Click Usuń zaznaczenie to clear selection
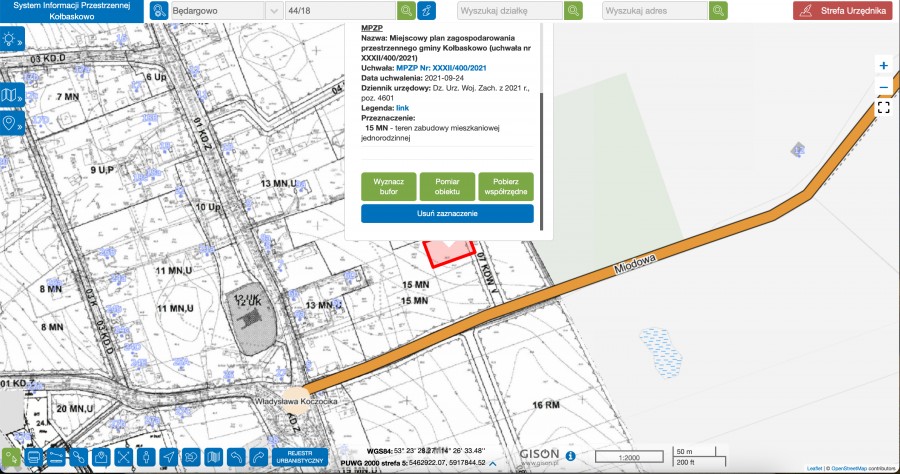This screenshot has width=900, height=474. (447, 214)
